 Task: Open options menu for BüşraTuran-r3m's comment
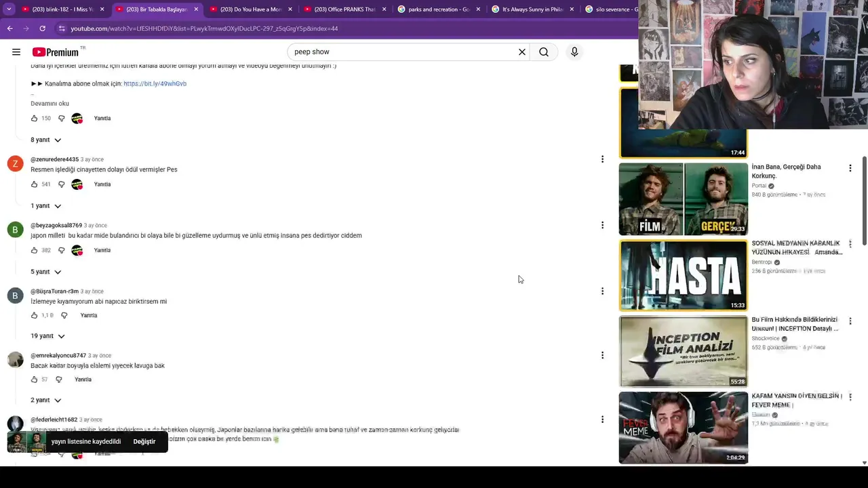point(602,291)
